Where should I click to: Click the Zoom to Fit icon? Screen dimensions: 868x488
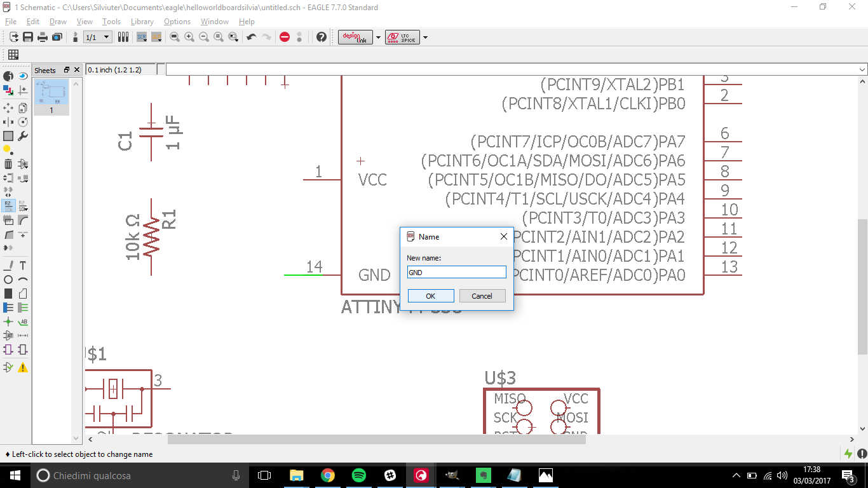[x=175, y=37]
